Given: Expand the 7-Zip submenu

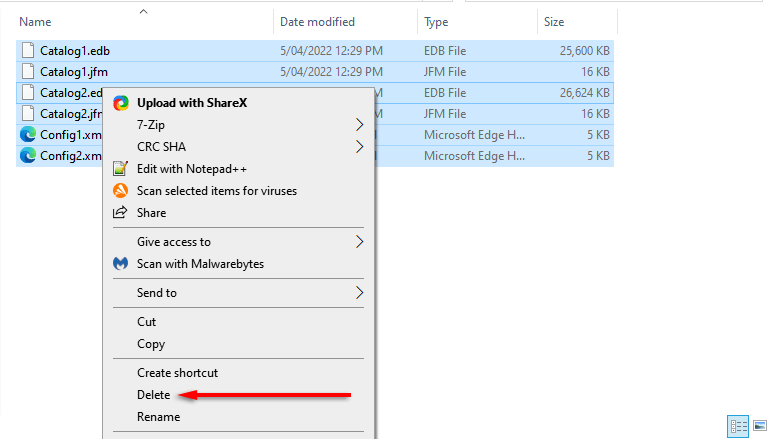Looking at the screenshot, I should pos(359,125).
